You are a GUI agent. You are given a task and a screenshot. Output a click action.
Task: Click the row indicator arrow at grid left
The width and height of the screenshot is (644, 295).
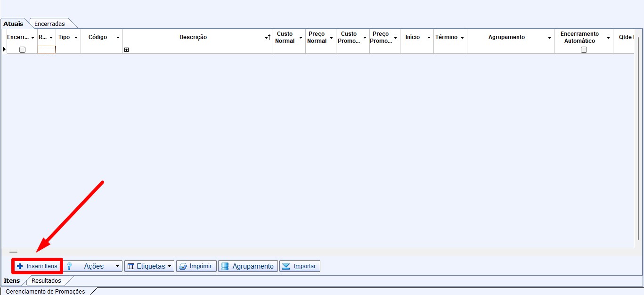pos(4,49)
